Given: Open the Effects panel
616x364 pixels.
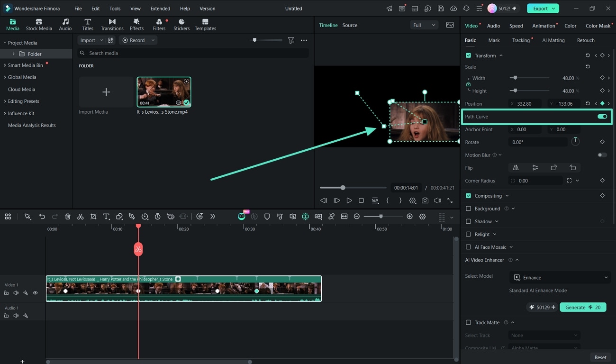Looking at the screenshot, I should [136, 25].
